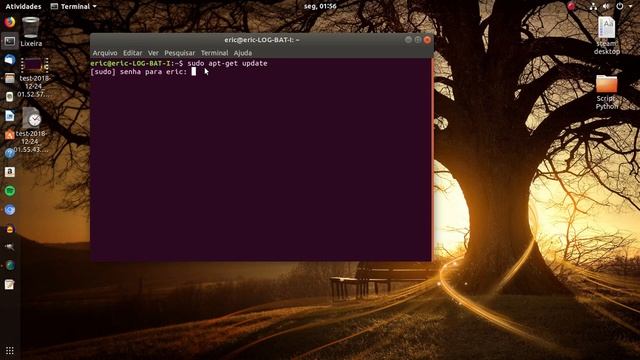640x360 pixels.
Task: Open the Arquivo menu
Action: pyautogui.click(x=105, y=53)
